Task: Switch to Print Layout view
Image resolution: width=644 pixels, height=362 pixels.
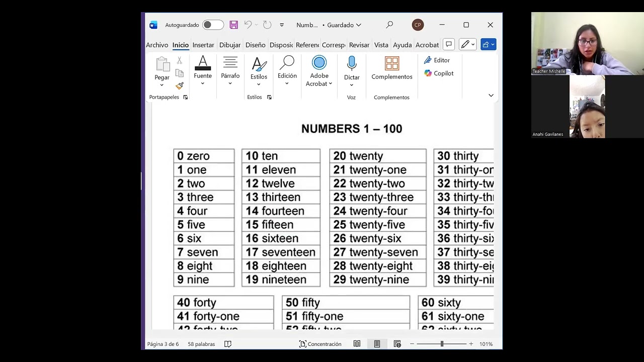Action: pyautogui.click(x=377, y=344)
